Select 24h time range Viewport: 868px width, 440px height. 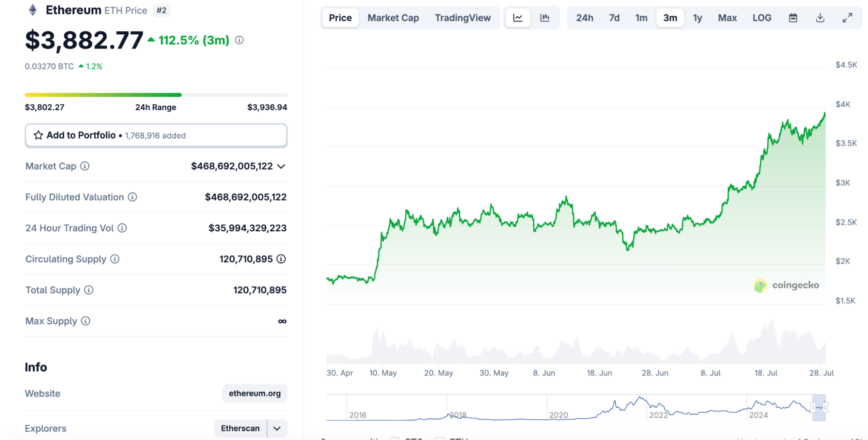pyautogui.click(x=585, y=18)
